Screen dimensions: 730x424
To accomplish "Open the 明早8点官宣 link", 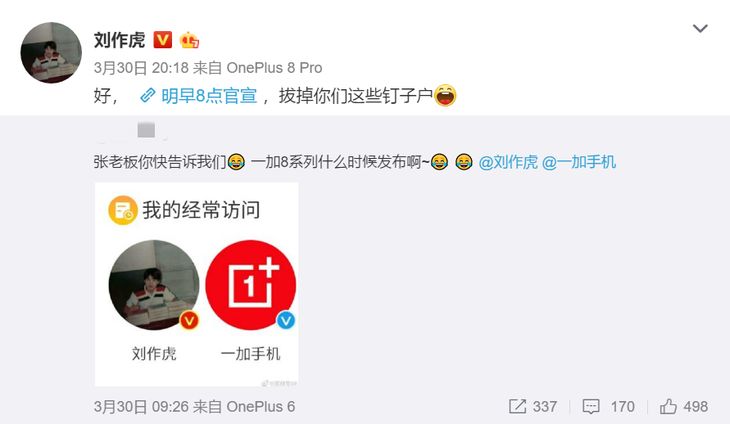I will (x=209, y=96).
